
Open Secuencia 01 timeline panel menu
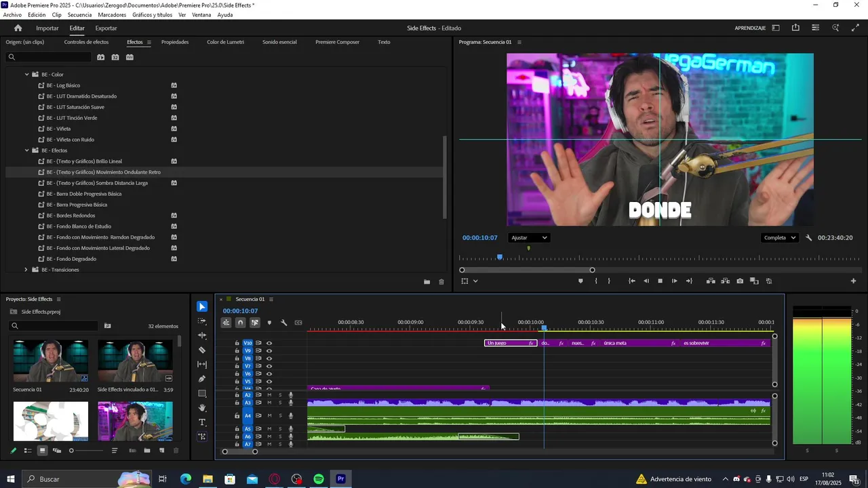(x=272, y=299)
